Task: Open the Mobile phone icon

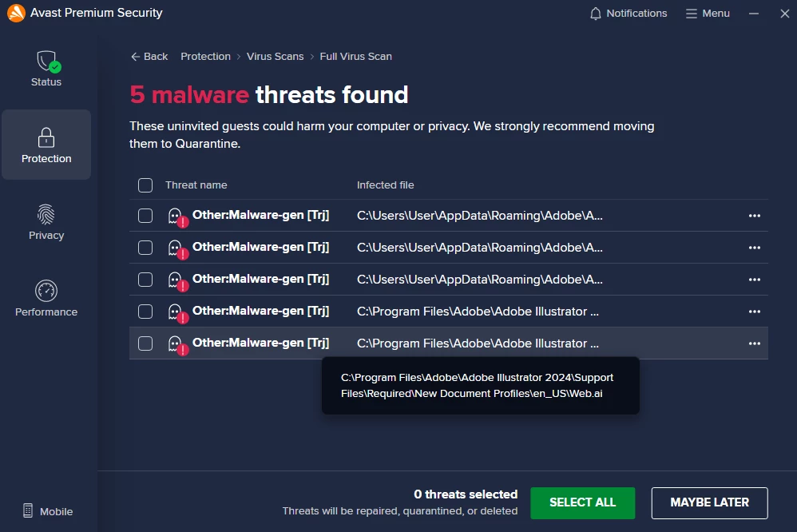Action: coord(28,510)
